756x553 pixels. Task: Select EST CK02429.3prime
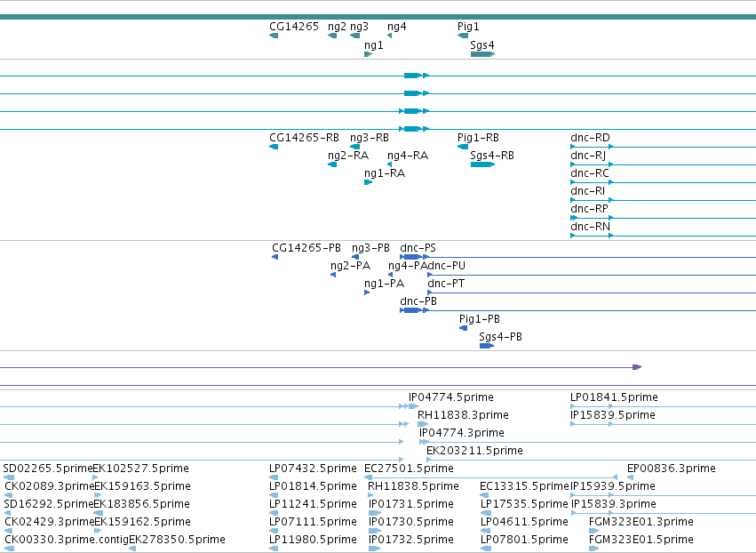pyautogui.click(x=50, y=522)
